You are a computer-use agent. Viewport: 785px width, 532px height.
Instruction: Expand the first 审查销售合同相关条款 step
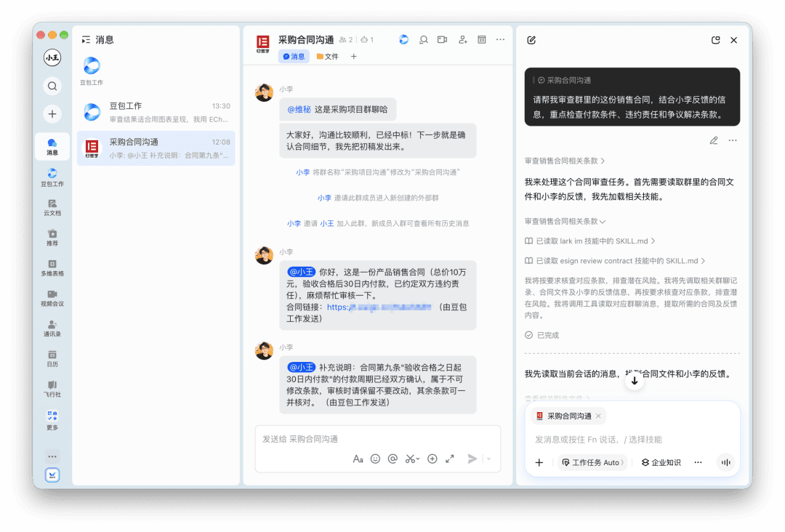(x=565, y=161)
